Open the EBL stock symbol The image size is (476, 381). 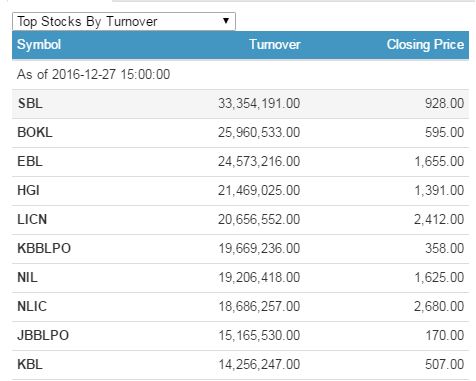[x=30, y=161]
